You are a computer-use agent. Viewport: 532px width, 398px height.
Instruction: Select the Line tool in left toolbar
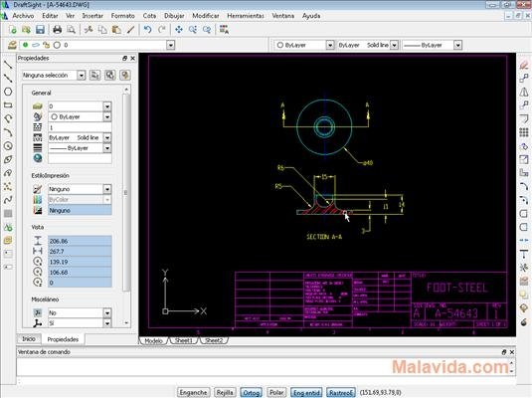tap(8, 65)
